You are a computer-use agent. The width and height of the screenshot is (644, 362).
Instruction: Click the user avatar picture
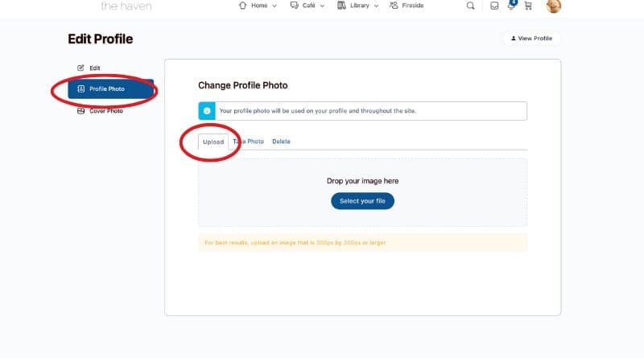(x=554, y=6)
